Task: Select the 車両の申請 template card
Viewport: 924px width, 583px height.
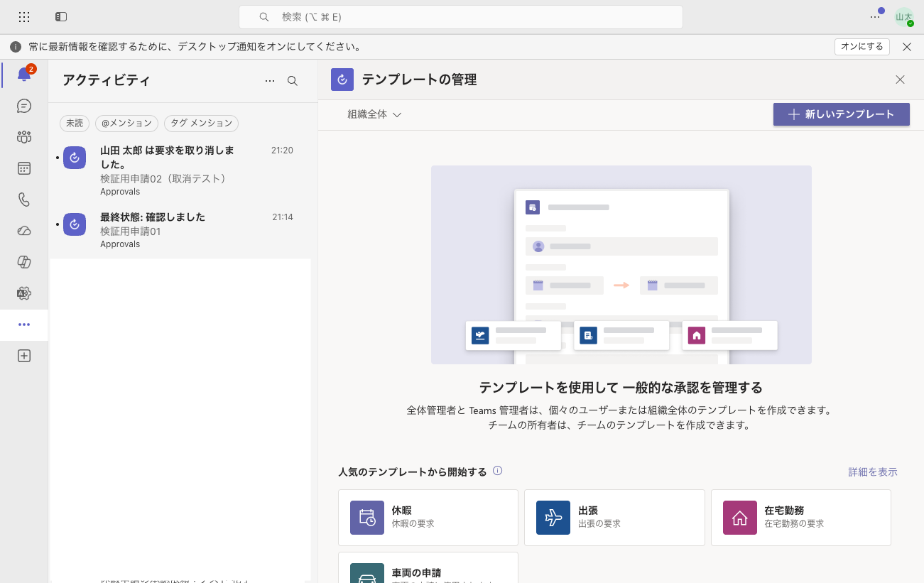Action: [428, 567]
